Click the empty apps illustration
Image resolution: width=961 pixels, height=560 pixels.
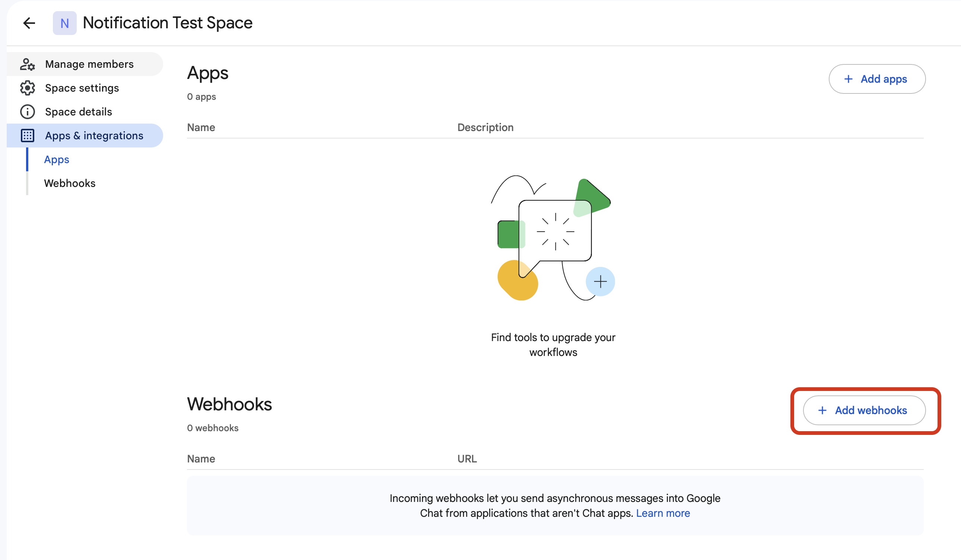pyautogui.click(x=553, y=238)
